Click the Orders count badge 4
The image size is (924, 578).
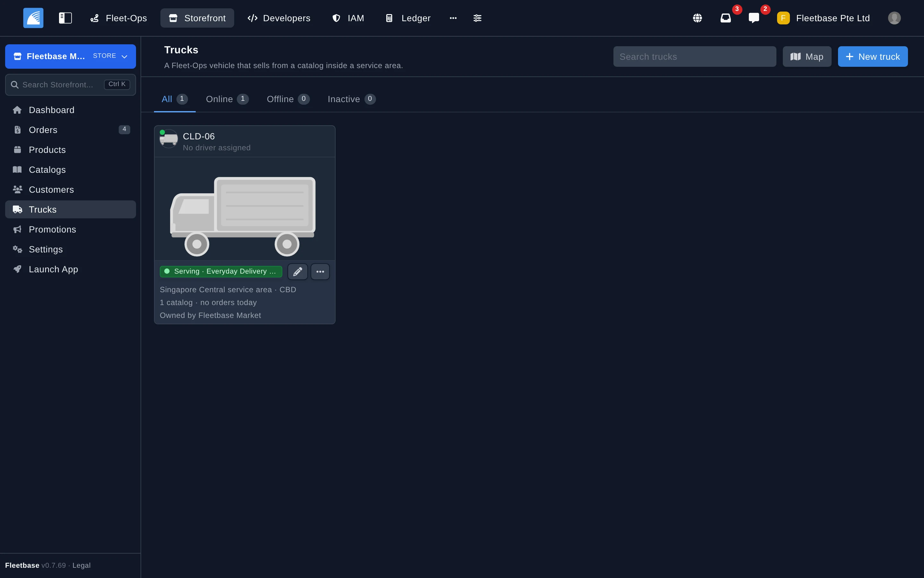124,130
